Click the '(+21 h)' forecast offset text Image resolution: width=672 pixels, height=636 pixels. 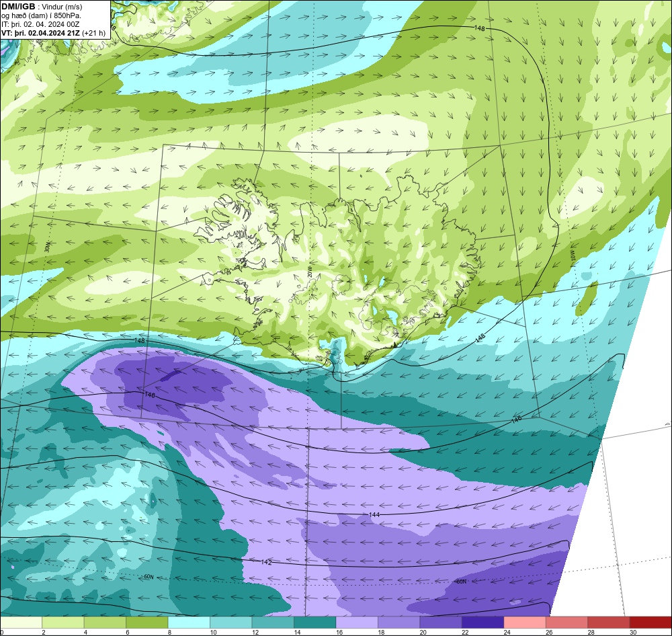point(93,33)
